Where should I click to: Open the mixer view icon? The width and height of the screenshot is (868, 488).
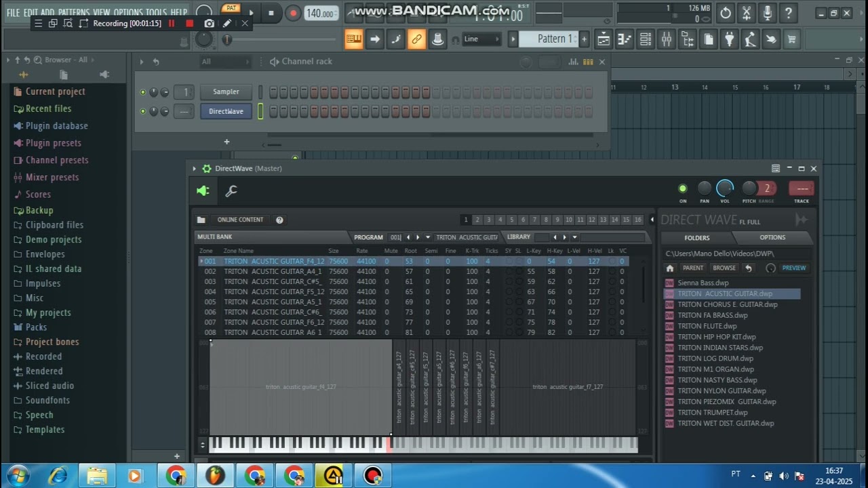click(x=667, y=39)
